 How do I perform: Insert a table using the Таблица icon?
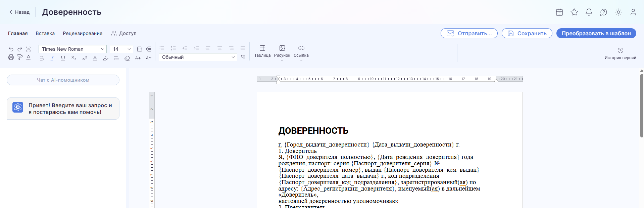(x=262, y=51)
